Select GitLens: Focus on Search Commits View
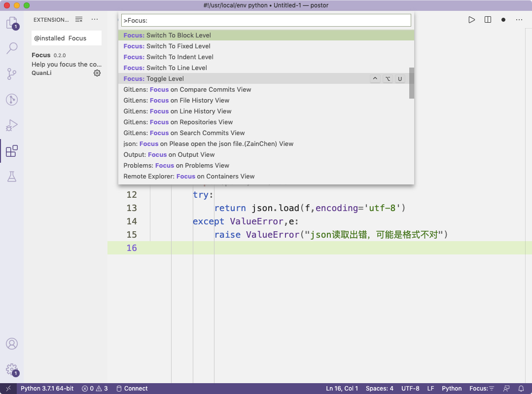This screenshot has height=394, width=532. pyautogui.click(x=266, y=133)
